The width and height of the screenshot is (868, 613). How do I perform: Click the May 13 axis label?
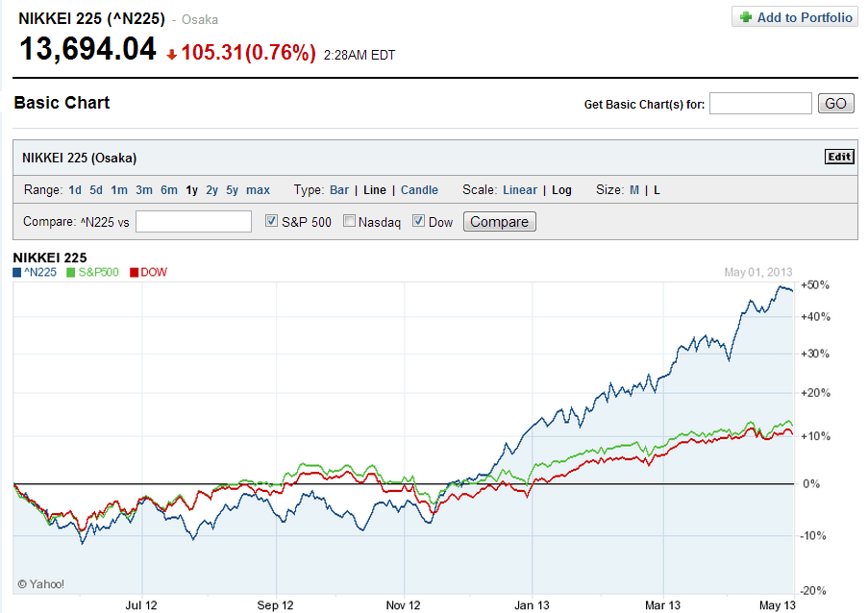click(778, 605)
